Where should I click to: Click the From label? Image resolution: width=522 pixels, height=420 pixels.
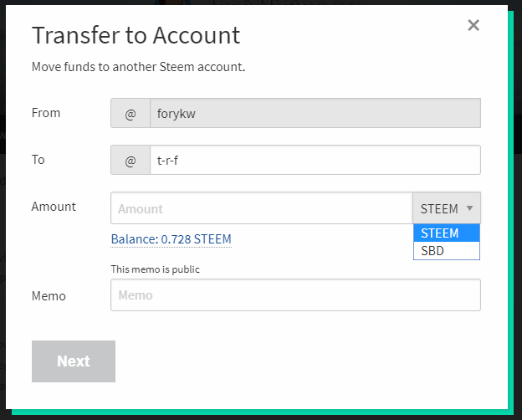pos(46,113)
